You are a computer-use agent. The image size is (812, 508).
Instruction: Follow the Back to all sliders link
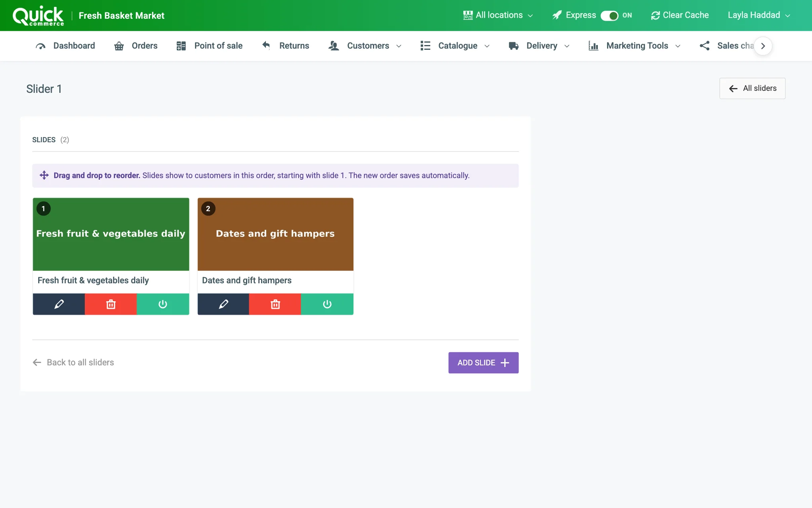pyautogui.click(x=73, y=363)
